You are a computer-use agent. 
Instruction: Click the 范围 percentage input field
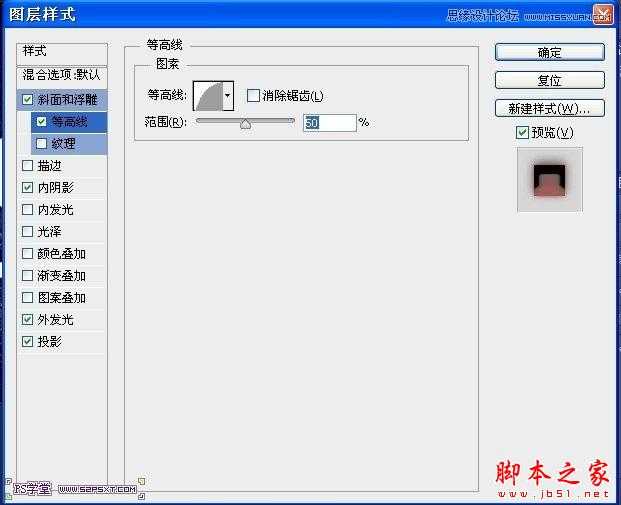click(330, 123)
